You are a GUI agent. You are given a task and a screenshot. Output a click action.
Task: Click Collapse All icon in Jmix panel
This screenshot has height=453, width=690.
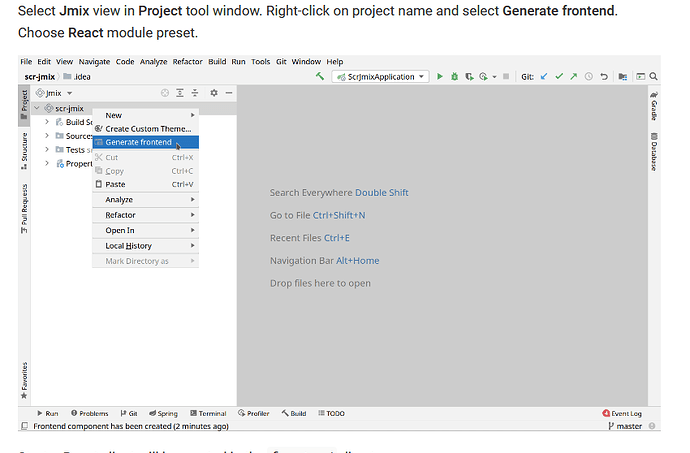point(195,93)
